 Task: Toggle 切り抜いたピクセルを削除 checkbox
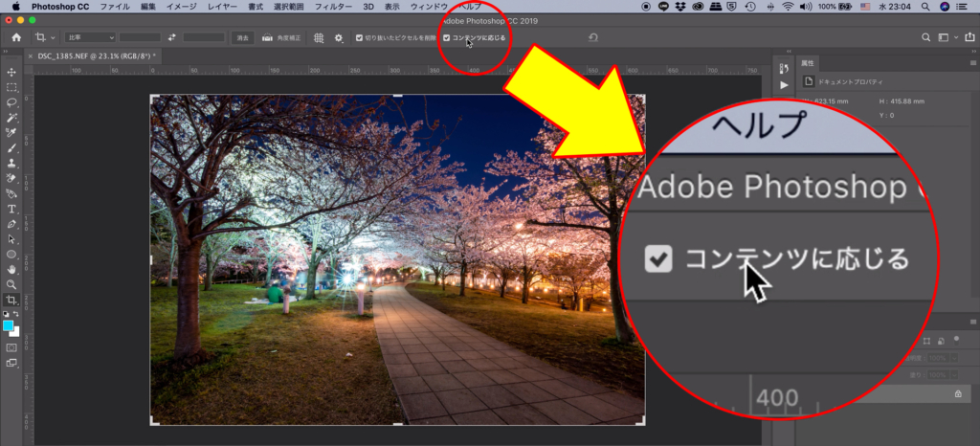(x=359, y=37)
